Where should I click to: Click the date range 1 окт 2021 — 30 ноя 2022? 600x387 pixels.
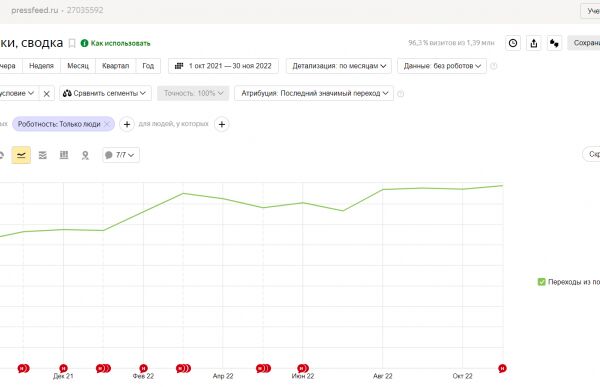pyautogui.click(x=223, y=66)
